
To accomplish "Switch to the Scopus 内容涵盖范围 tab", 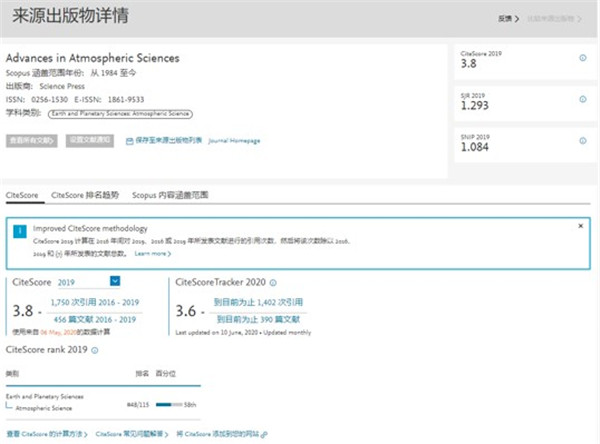I will coord(172,195).
